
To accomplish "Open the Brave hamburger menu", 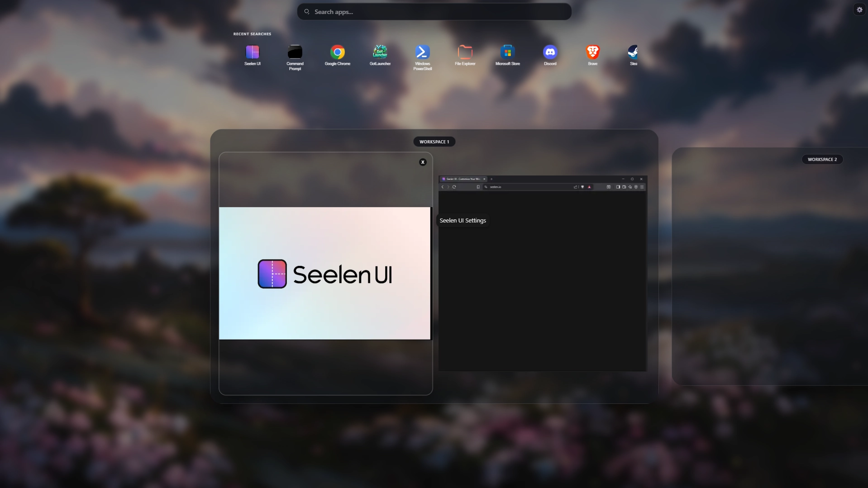I will pos(642,187).
